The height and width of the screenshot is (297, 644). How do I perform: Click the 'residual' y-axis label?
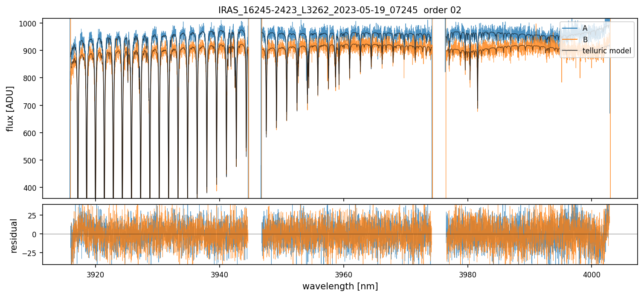[x=14, y=236]
